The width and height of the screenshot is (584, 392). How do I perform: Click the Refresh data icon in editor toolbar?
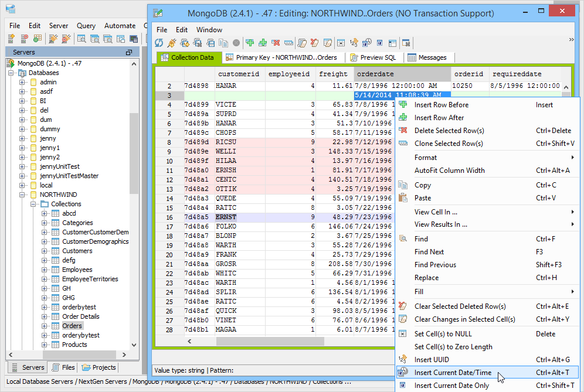click(x=159, y=43)
